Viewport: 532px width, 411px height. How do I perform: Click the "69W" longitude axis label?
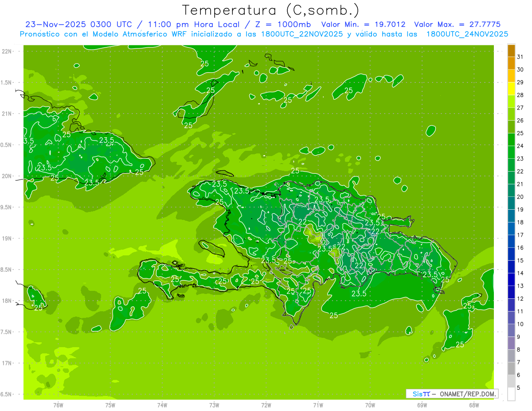pos(422,405)
